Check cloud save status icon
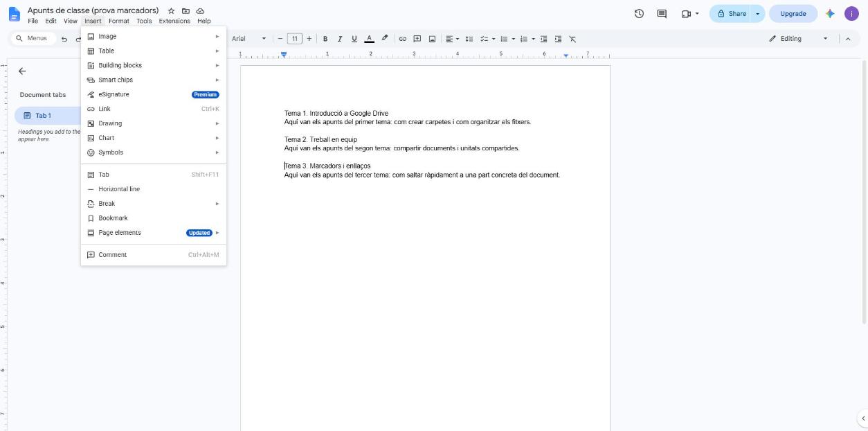868x431 pixels. click(x=200, y=10)
